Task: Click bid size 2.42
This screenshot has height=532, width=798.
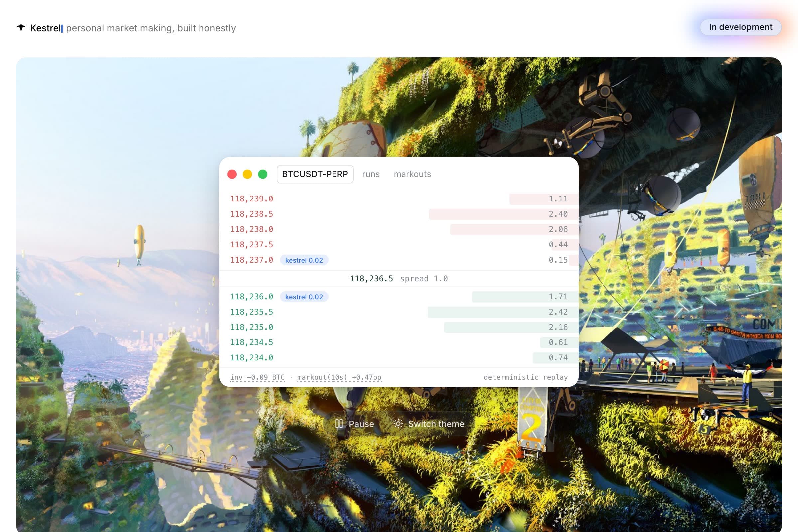Action: (x=558, y=312)
